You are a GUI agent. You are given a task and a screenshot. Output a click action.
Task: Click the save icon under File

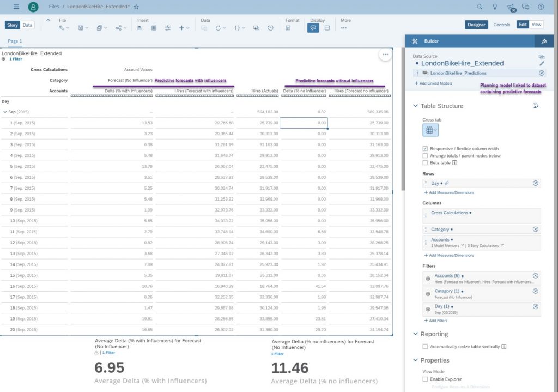[x=81, y=28]
